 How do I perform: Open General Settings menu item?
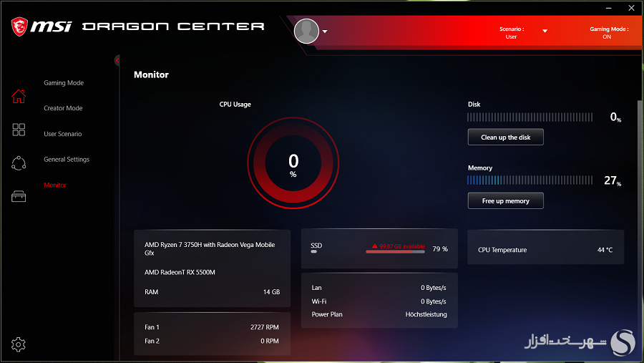tap(67, 159)
